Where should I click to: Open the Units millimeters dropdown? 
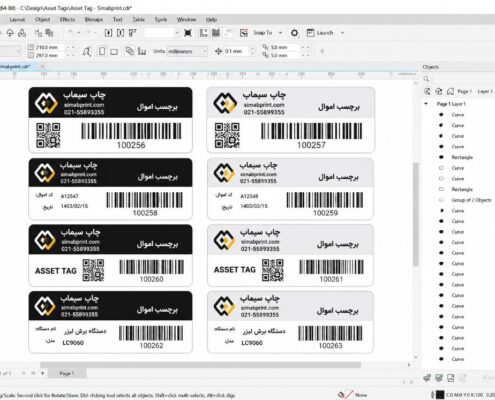[187, 51]
